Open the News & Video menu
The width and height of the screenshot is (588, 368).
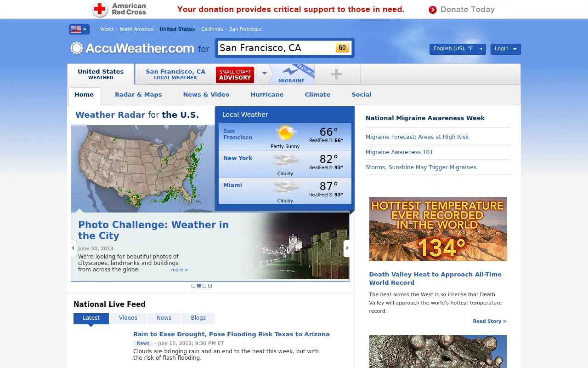206,95
